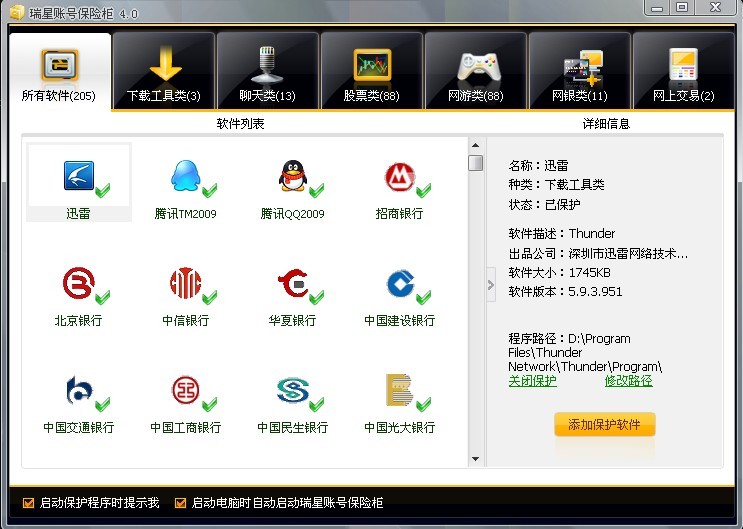
Task: Switch to the 聊天类(13) tab
Action: (268, 71)
